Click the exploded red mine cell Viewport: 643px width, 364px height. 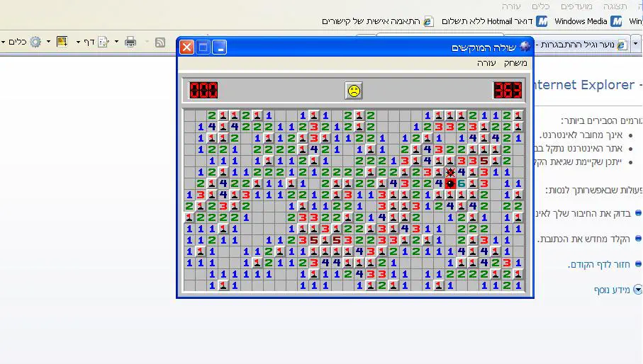point(450,183)
